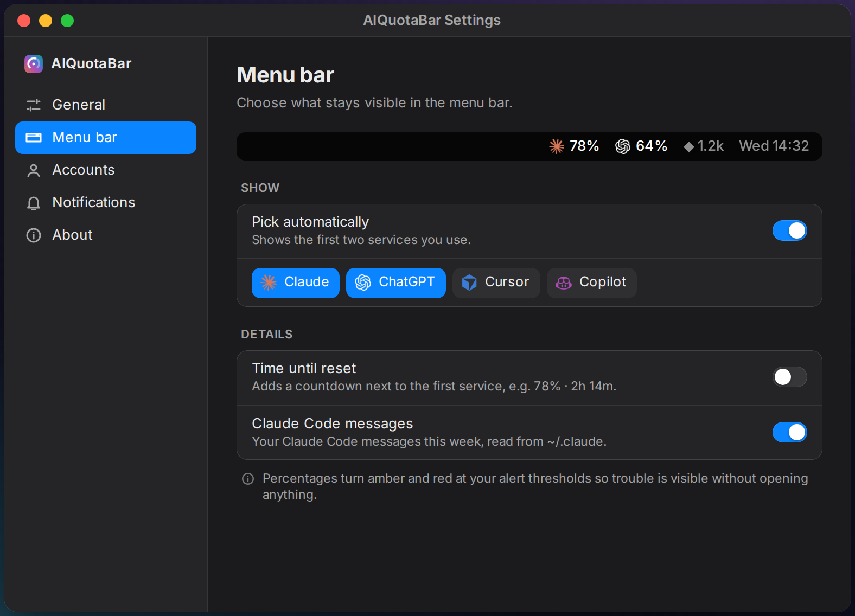Select the Copilot service chip
Viewport: 855px width, 616px height.
[592, 283]
